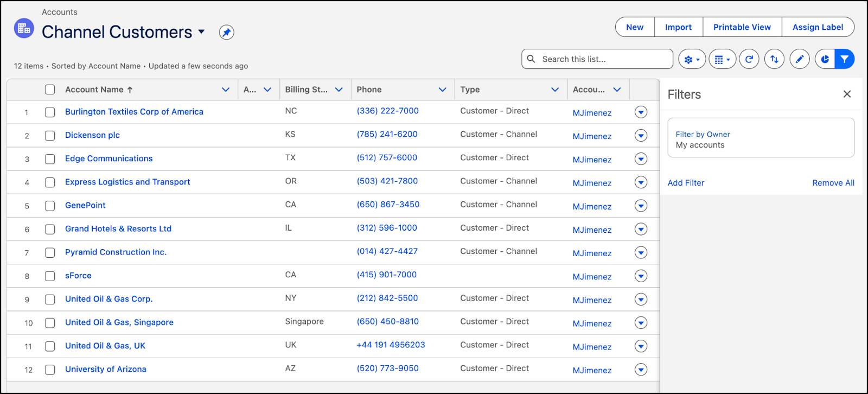Click the Phone column header
Viewport: 868px width, 394px height.
369,90
